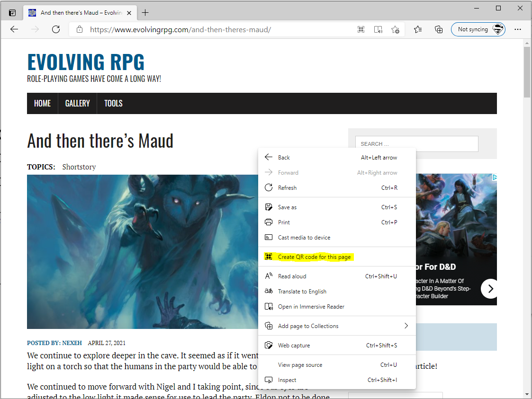Click the site lock icon in address bar
532x399 pixels.
pyautogui.click(x=80, y=29)
